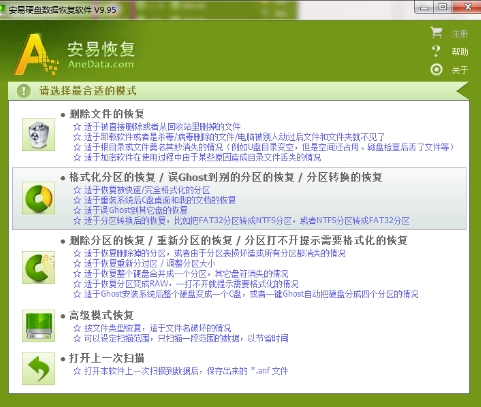Click line about damaged partition table

click(x=210, y=253)
